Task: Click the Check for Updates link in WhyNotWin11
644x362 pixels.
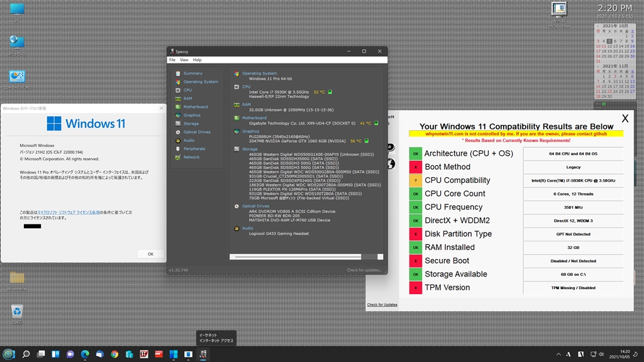Action: (x=382, y=305)
